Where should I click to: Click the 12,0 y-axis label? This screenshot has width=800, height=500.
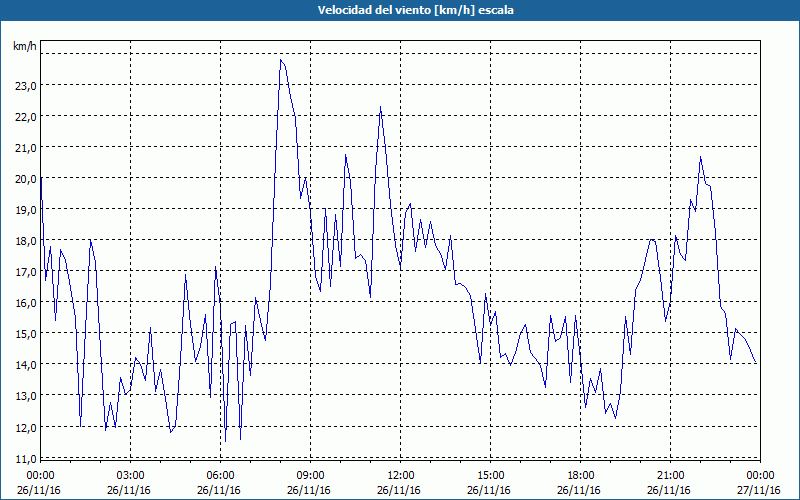[x=26, y=428]
